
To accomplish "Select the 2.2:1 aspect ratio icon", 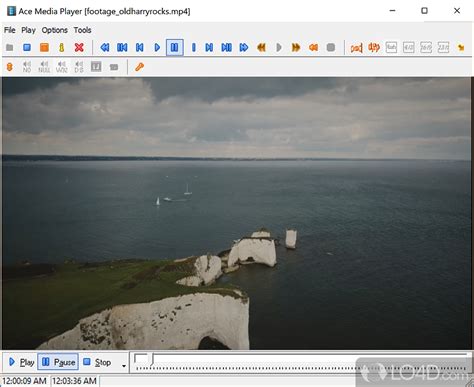I will 443,47.
